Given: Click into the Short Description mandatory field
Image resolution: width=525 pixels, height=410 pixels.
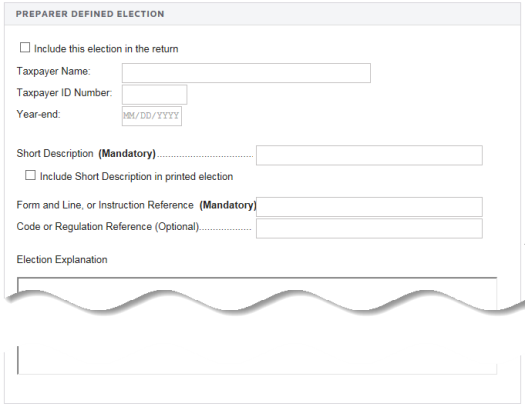Looking at the screenshot, I should tap(369, 155).
